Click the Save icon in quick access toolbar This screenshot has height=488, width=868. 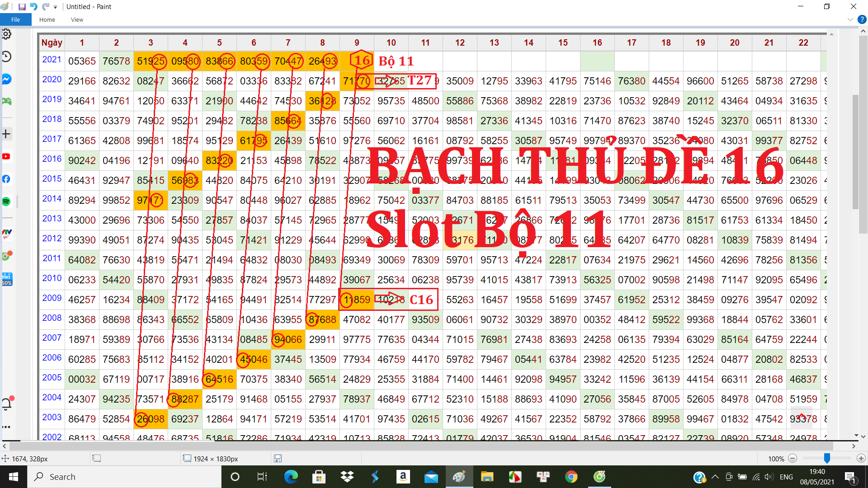[x=22, y=7]
